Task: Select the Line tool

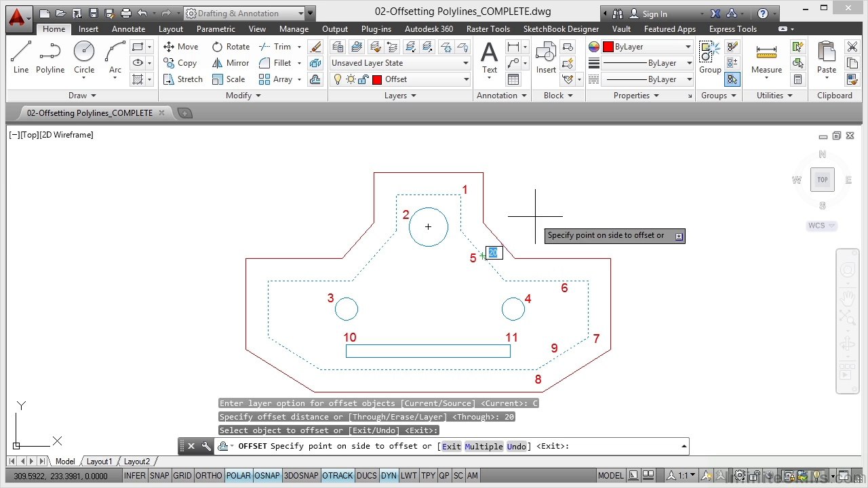Action: point(20,58)
